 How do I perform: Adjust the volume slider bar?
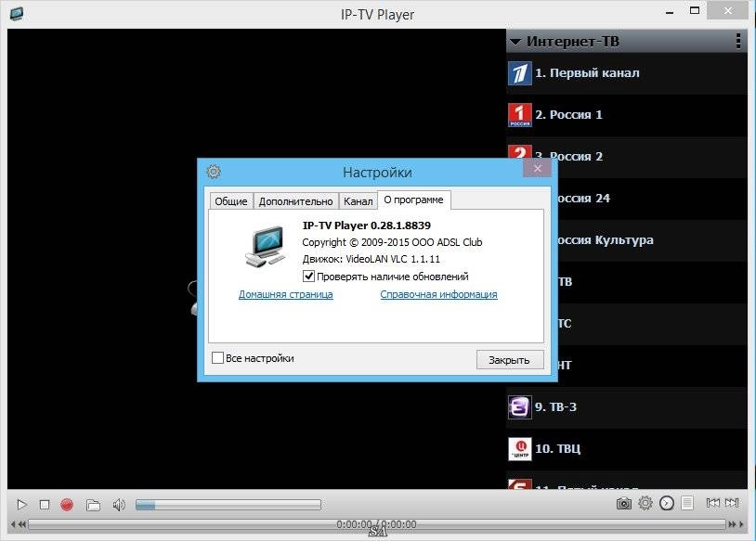pos(228,505)
